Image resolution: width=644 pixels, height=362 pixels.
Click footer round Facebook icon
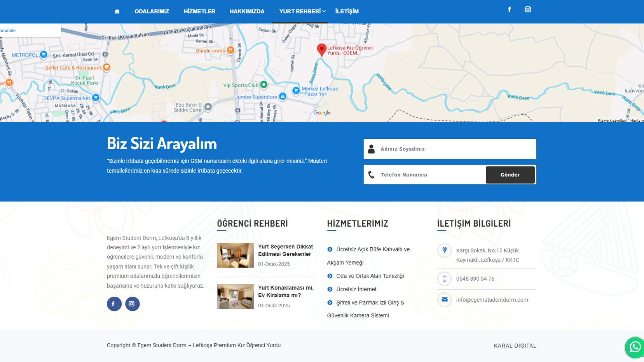click(114, 304)
